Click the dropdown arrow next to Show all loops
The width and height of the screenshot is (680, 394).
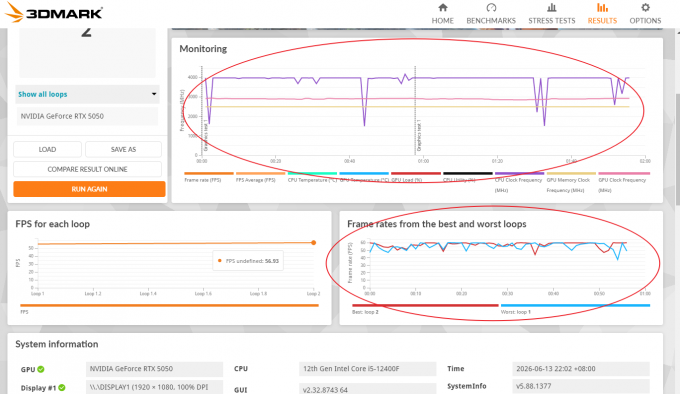pyautogui.click(x=154, y=94)
